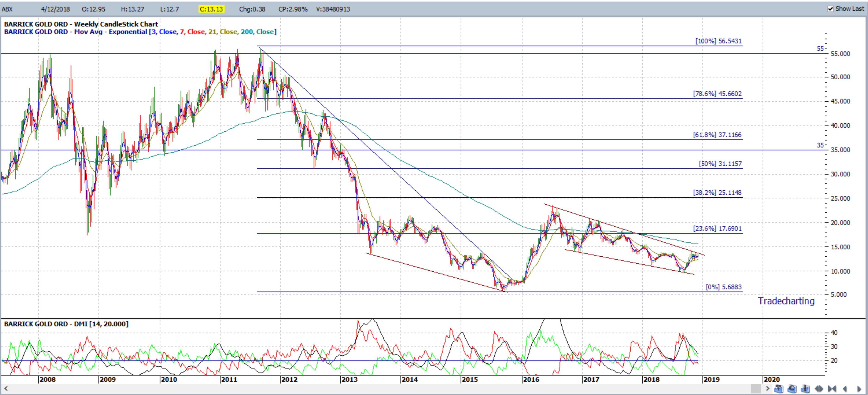868x395 pixels.
Task: Click the Mov Avg Exponential legend label
Action: [x=111, y=32]
